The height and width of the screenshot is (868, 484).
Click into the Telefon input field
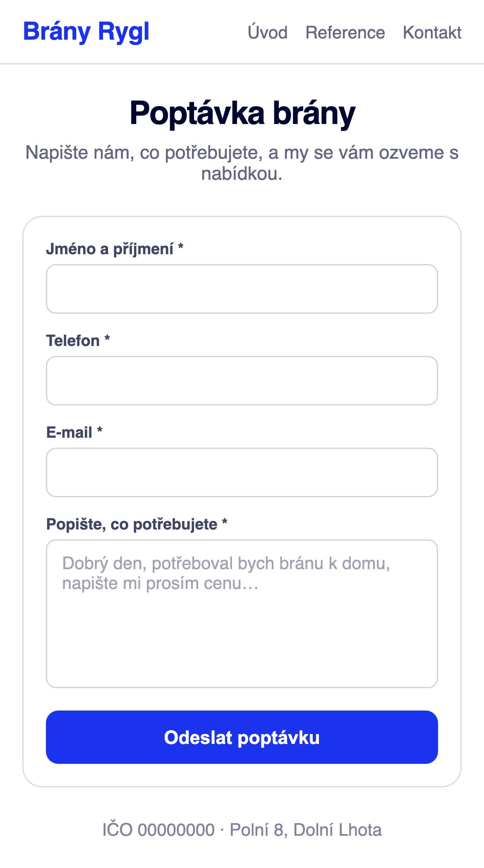tap(242, 381)
